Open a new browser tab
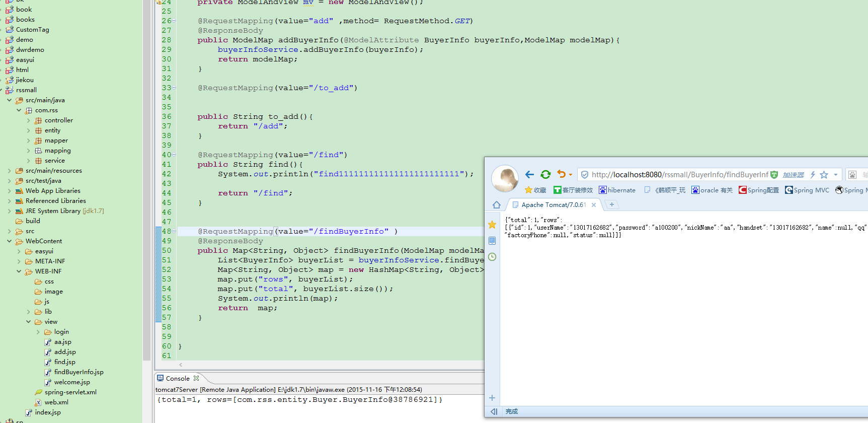This screenshot has height=423, width=868. (x=611, y=204)
